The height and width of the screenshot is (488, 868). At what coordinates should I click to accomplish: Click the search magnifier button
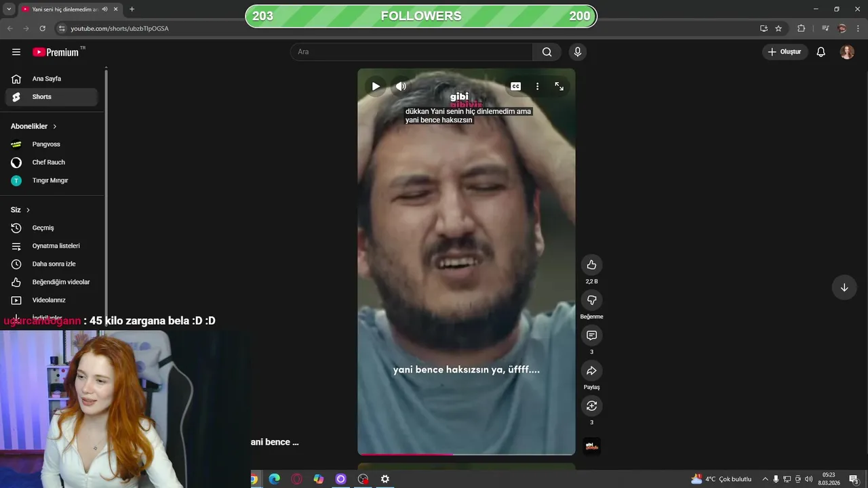(547, 52)
